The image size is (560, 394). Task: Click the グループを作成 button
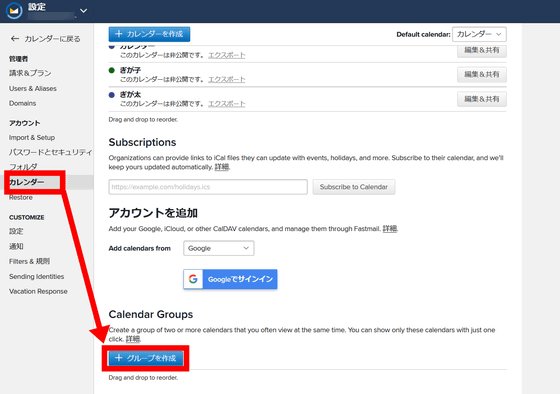pos(146,358)
